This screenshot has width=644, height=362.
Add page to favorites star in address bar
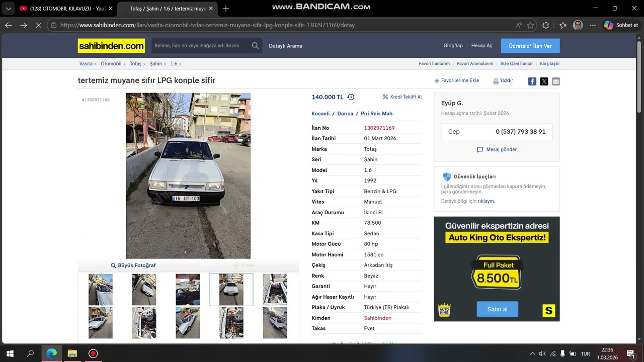530,25
